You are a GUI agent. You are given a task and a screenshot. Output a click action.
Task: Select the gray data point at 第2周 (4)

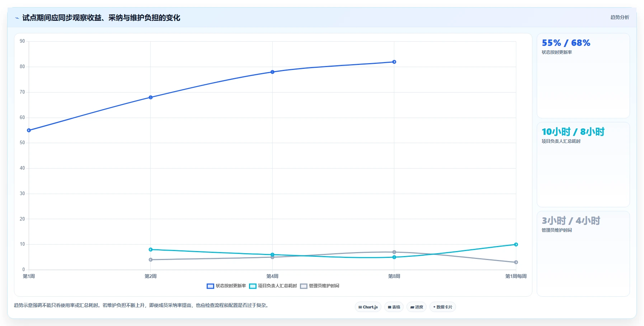151,260
